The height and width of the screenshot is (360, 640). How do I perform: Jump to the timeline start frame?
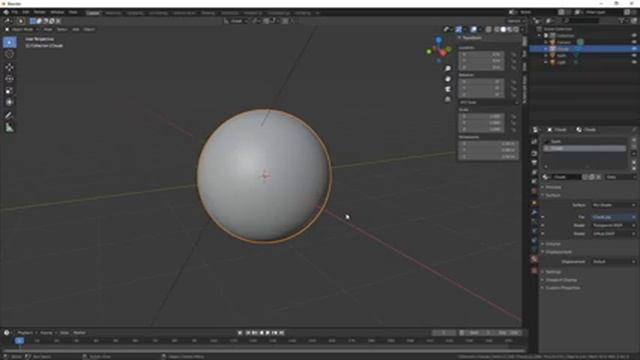(x=240, y=333)
